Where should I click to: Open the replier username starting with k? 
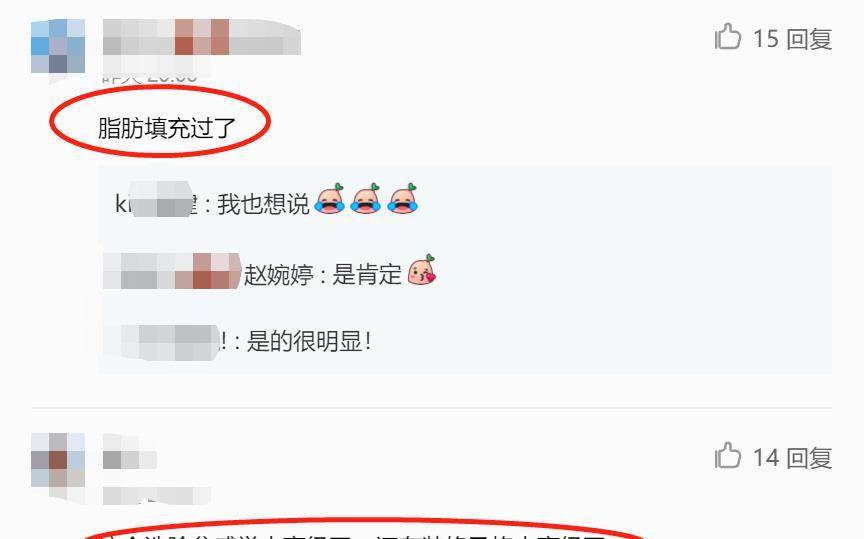[156, 204]
